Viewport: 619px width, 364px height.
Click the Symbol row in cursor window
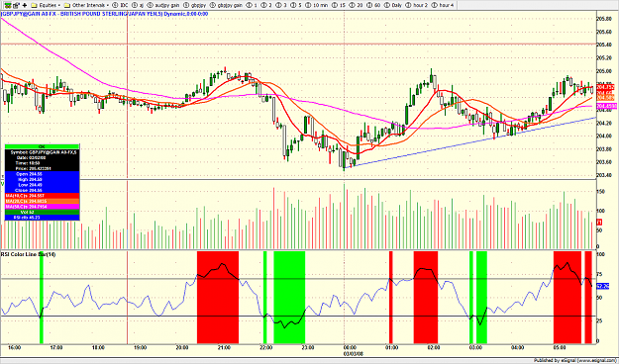(x=42, y=152)
